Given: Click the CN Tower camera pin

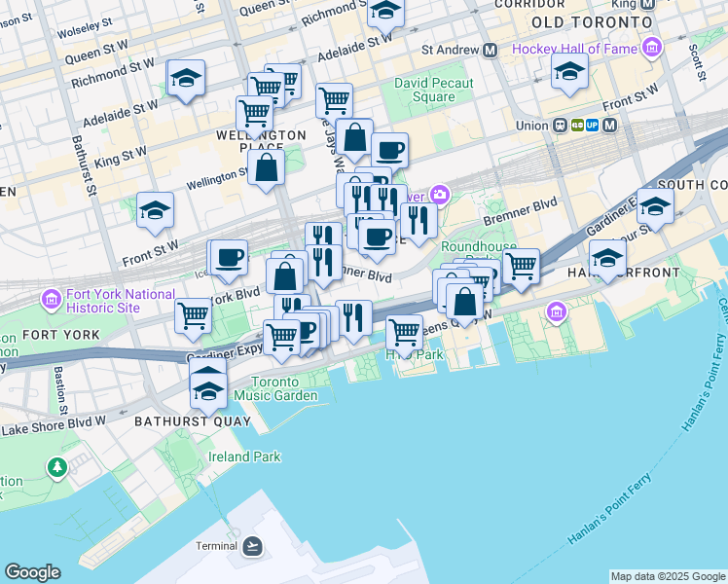Looking at the screenshot, I should tap(440, 196).
